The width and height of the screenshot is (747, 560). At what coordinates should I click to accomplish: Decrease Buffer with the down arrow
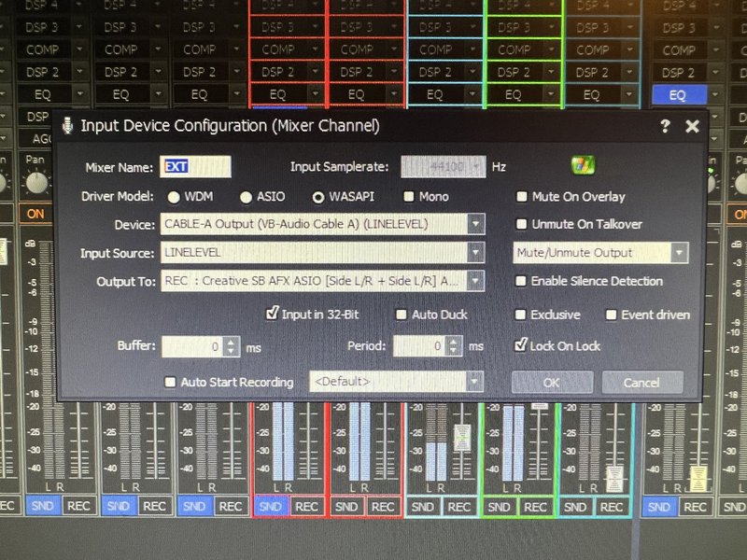[x=232, y=352]
